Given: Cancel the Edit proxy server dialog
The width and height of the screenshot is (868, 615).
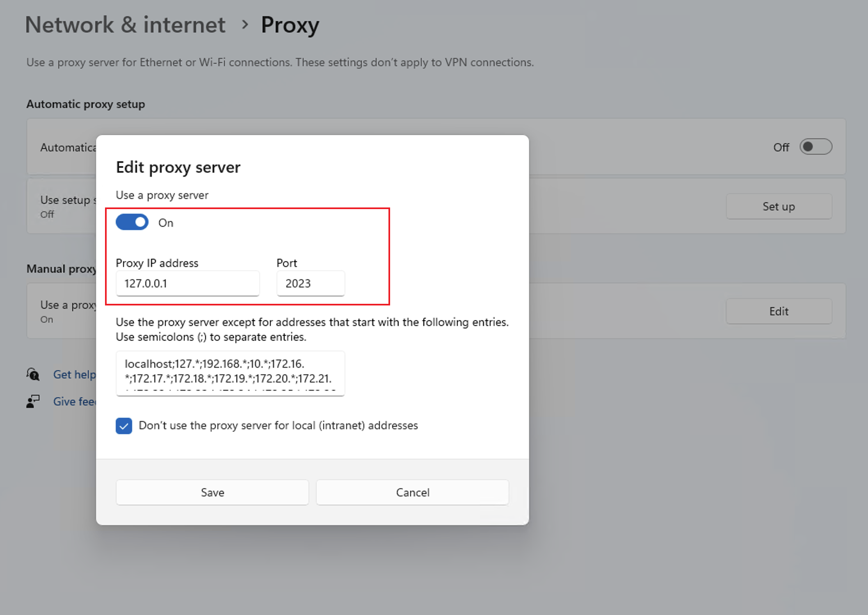Looking at the screenshot, I should click(412, 492).
